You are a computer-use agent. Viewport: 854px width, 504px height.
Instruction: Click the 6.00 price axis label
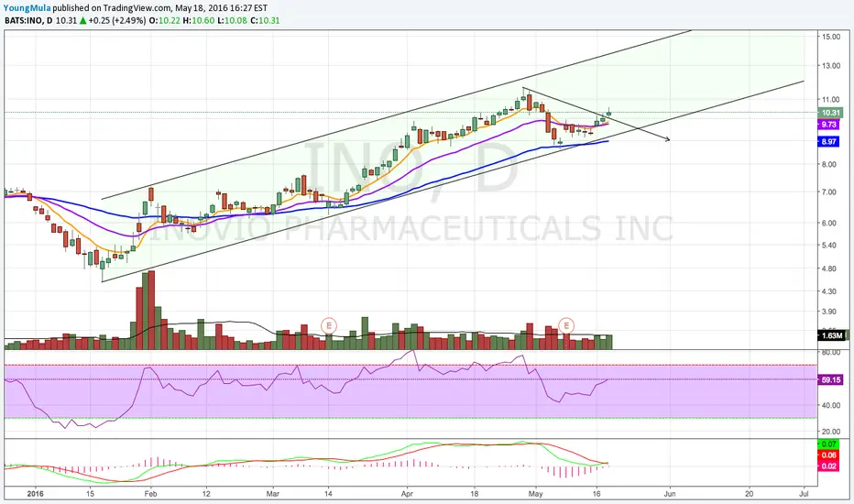tap(829, 223)
